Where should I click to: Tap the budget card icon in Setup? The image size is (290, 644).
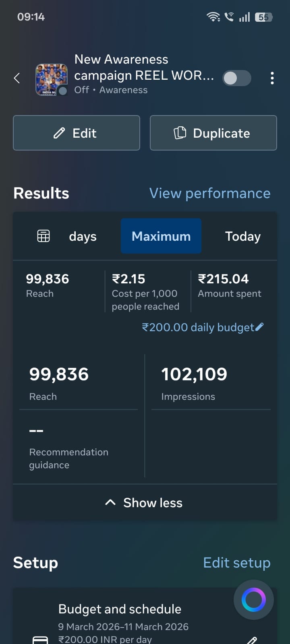click(x=40, y=640)
